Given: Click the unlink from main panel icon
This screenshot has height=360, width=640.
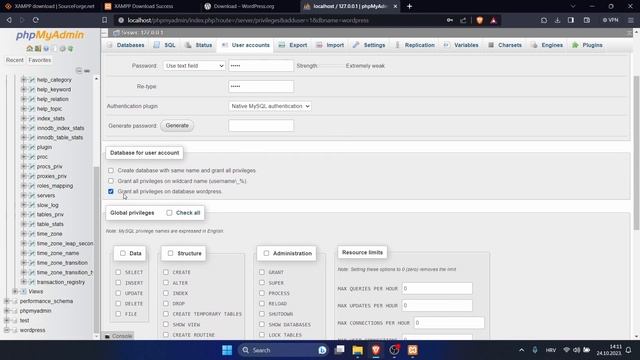Looking at the screenshot, I should tap(87, 71).
